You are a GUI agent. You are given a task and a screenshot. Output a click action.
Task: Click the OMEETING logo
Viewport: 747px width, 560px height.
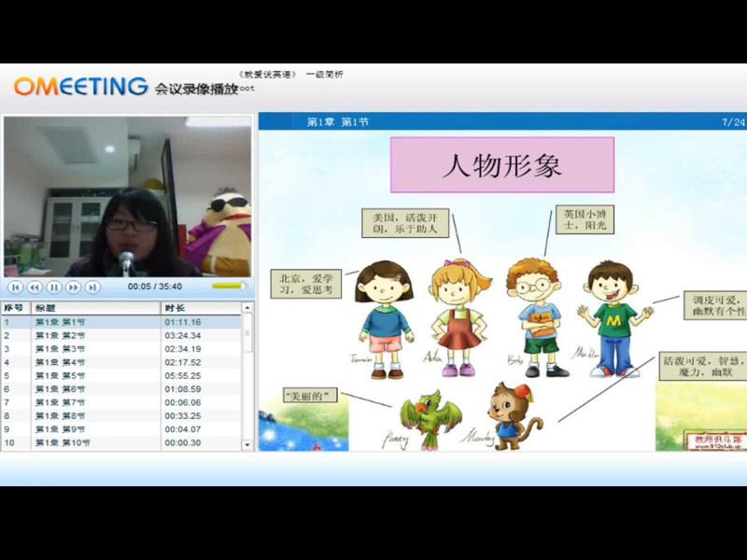coord(80,87)
